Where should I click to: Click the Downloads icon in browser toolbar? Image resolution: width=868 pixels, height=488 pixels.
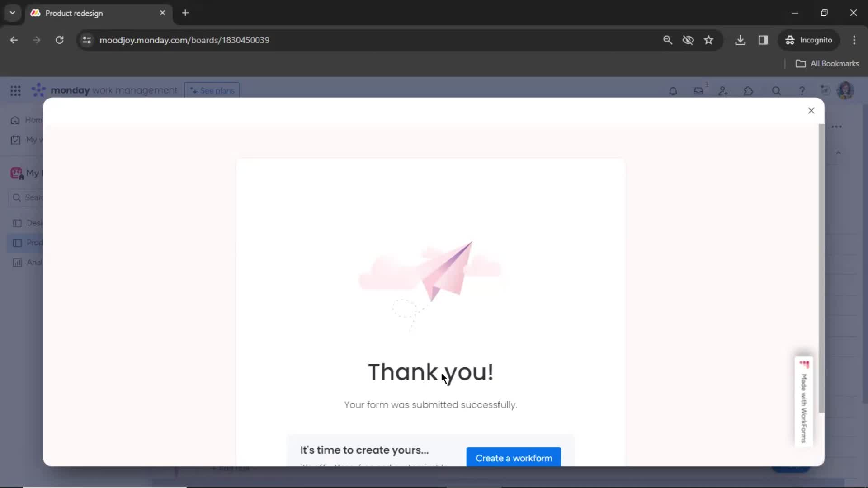[741, 40]
